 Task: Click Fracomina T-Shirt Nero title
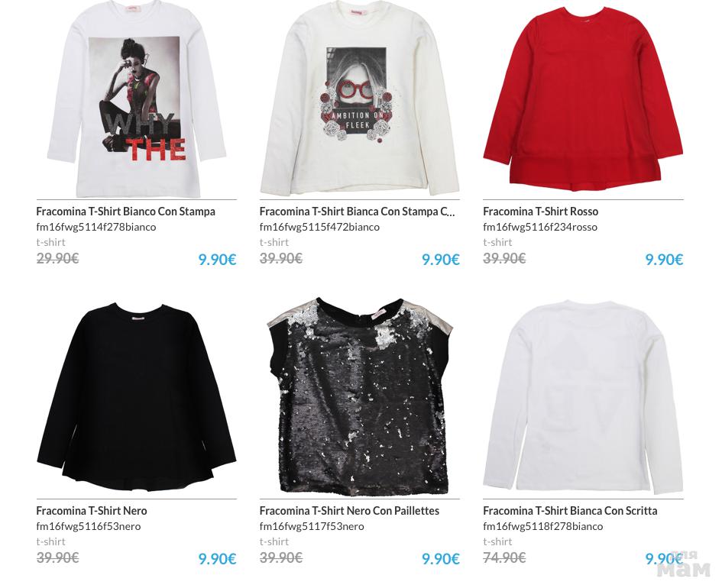91,511
